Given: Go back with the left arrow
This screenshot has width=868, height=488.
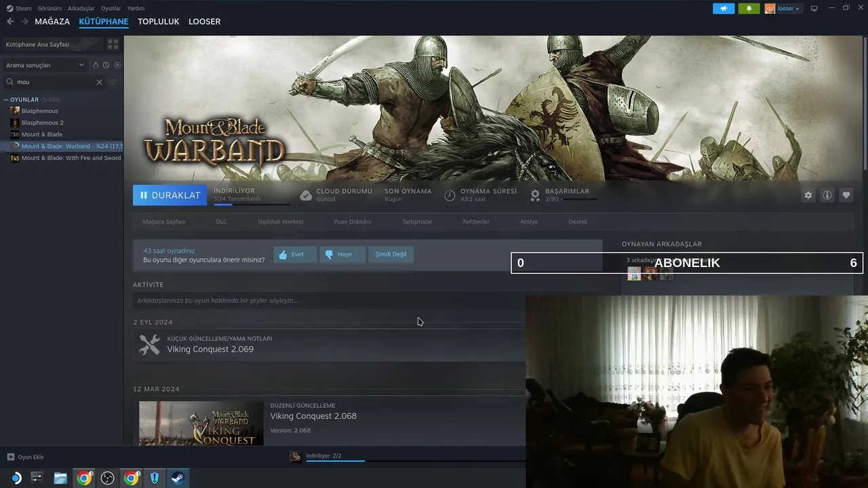Looking at the screenshot, I should 10,22.
